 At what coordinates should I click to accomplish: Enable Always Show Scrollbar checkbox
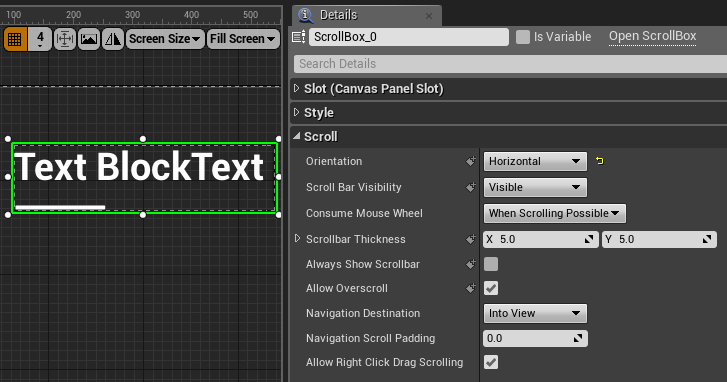coord(491,264)
